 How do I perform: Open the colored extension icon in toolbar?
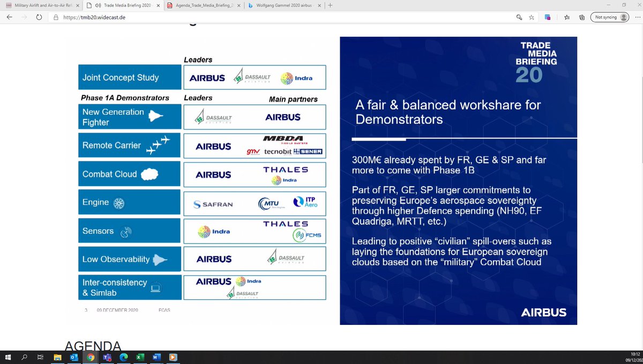(x=548, y=17)
